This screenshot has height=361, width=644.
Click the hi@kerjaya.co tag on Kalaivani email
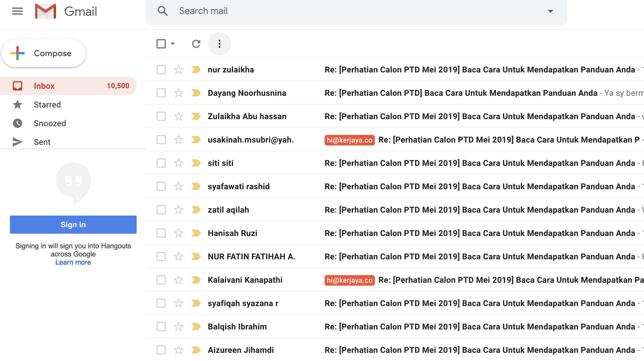pos(349,279)
